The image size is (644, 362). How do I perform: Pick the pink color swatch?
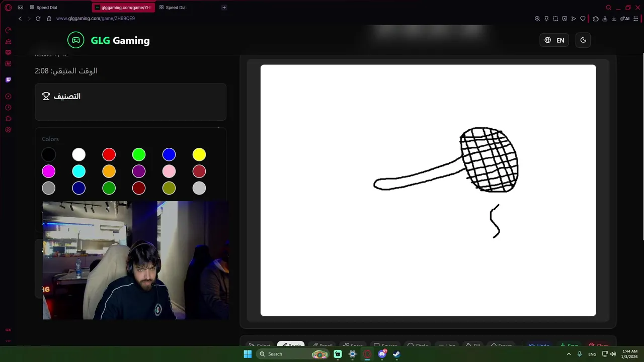click(x=169, y=171)
